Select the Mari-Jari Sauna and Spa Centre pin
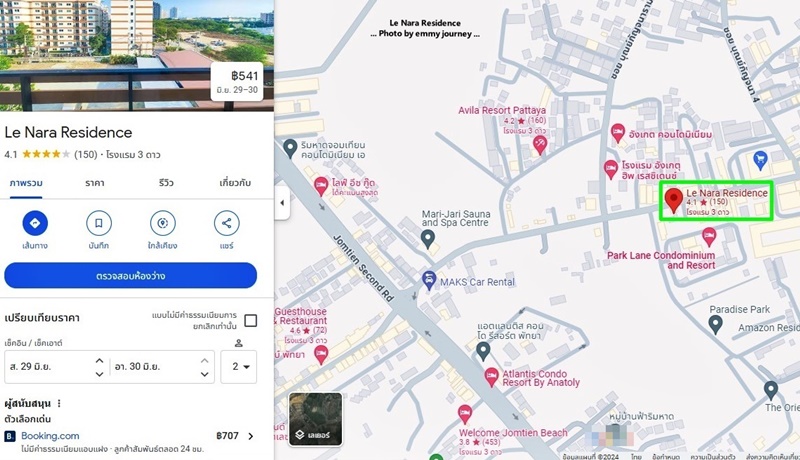This screenshot has height=460, width=800. (x=428, y=239)
